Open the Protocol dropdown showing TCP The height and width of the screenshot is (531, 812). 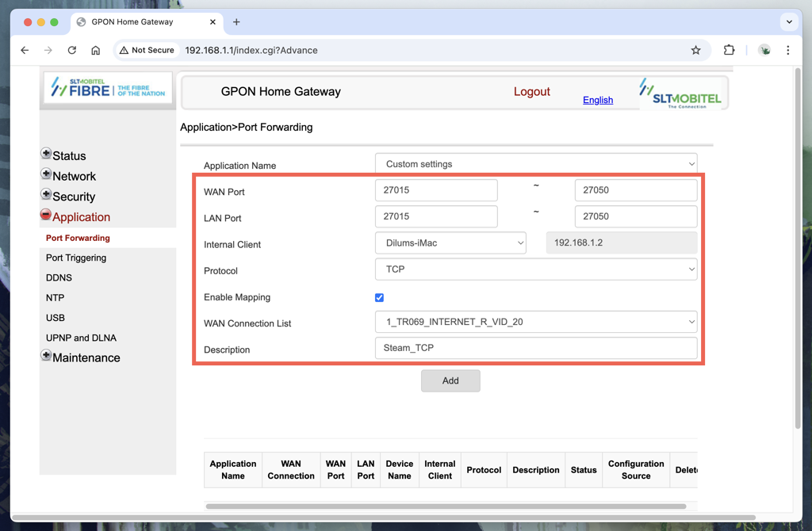[535, 269]
